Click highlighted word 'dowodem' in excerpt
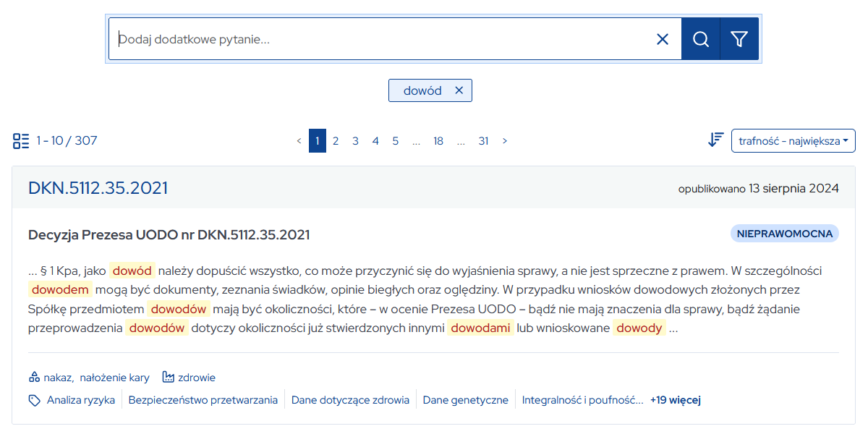This screenshot has width=868, height=434. 61,289
